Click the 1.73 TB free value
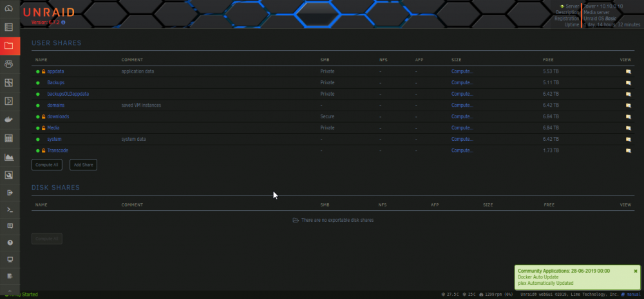The height and width of the screenshot is (299, 644). (x=551, y=150)
